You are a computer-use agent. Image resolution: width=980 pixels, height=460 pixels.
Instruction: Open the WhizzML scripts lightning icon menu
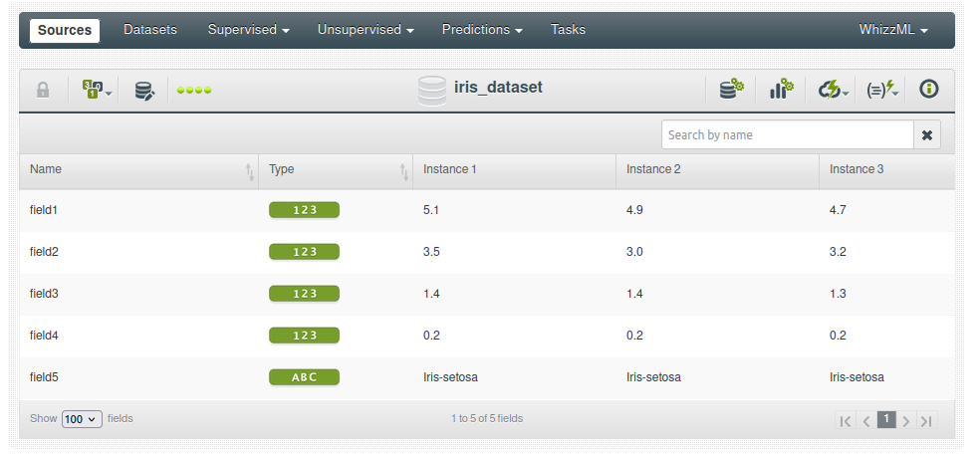pyautogui.click(x=881, y=90)
